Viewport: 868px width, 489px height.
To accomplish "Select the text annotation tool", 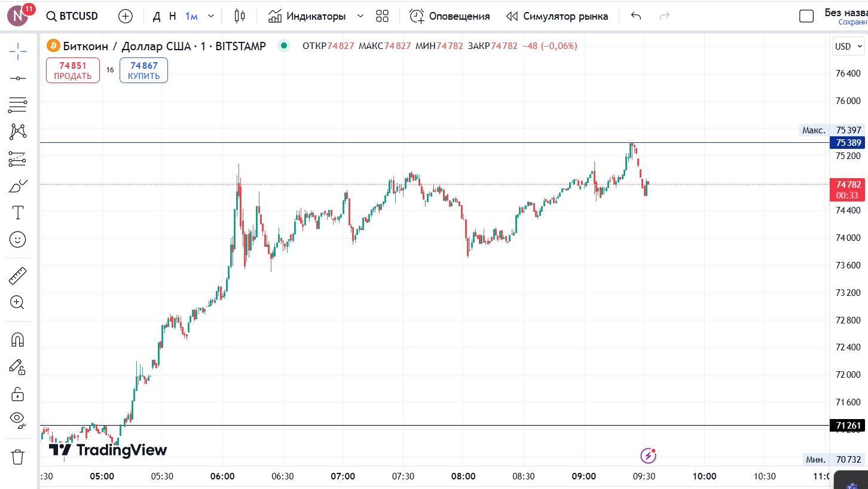I will pos(18,213).
